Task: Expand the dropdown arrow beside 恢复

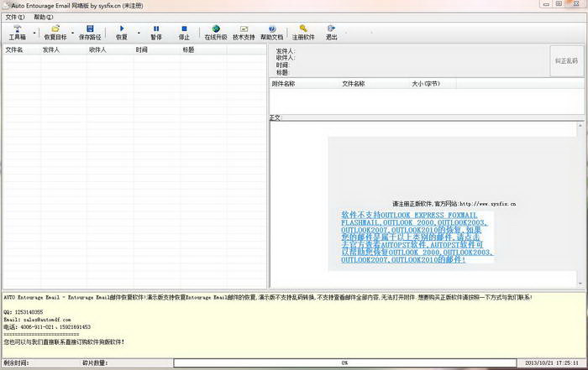Action: [139, 33]
